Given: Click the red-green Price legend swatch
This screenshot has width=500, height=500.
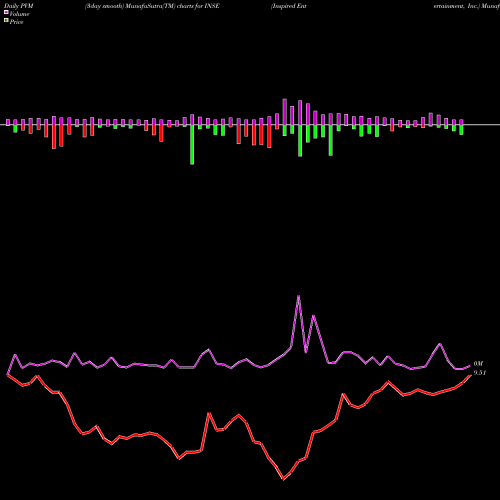Looking at the screenshot, I should click(6, 21).
